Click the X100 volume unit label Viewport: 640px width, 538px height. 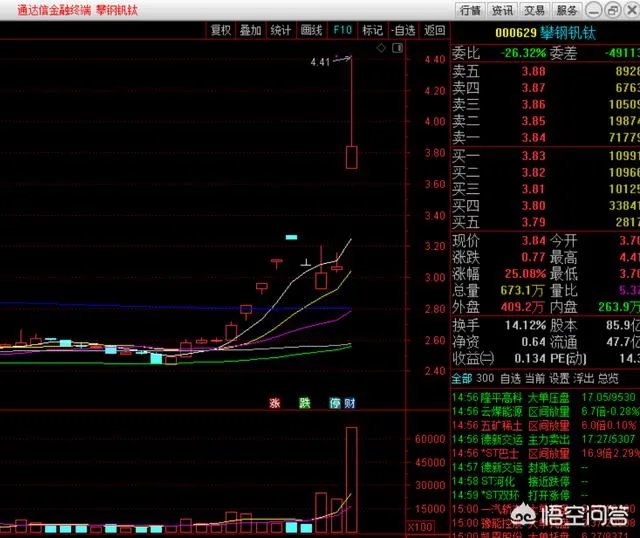(420, 527)
